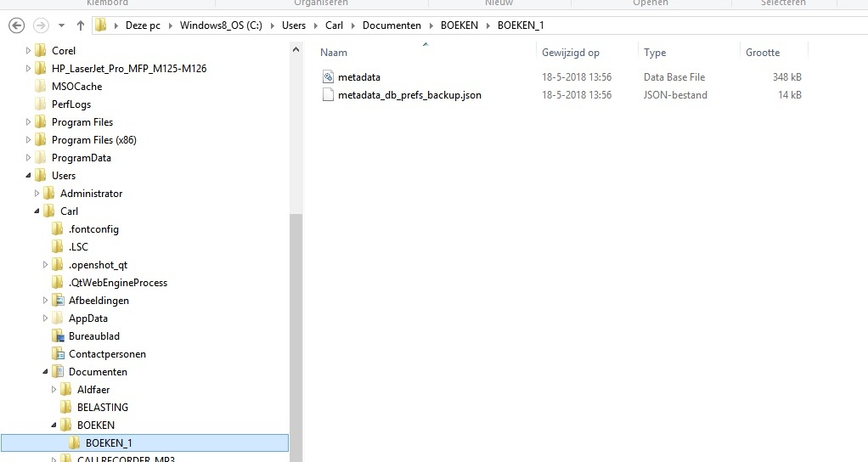Select the Contactpersonen contacts folder icon

pos(58,354)
